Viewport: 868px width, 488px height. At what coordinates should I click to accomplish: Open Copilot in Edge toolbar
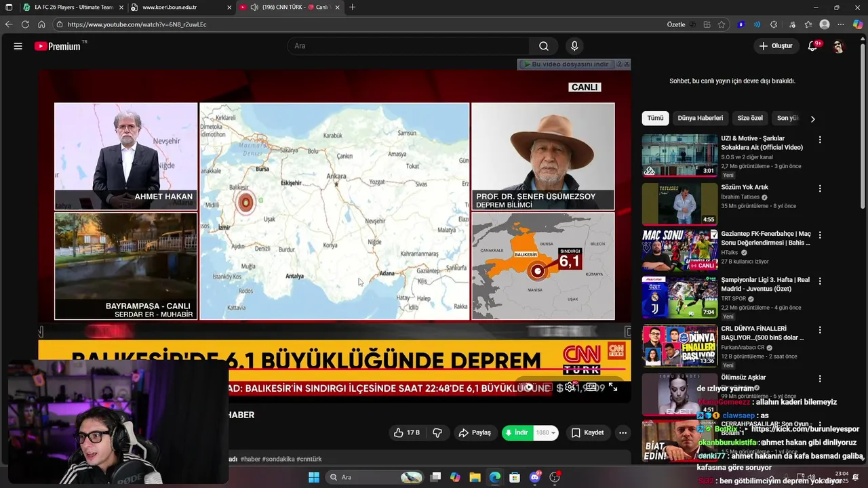point(858,24)
